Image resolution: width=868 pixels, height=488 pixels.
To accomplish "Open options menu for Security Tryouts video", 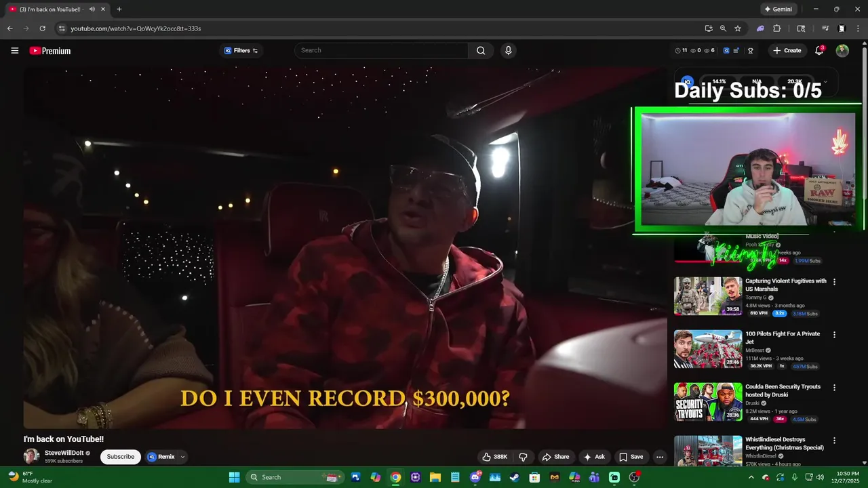I will [834, 388].
